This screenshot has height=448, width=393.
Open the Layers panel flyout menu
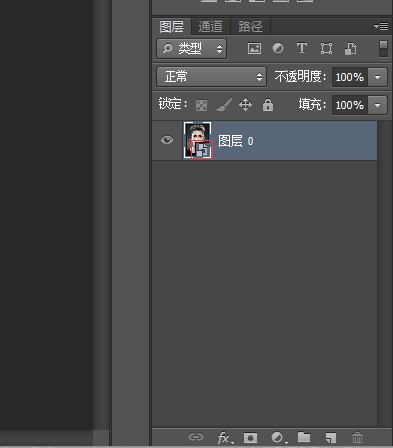click(x=381, y=26)
